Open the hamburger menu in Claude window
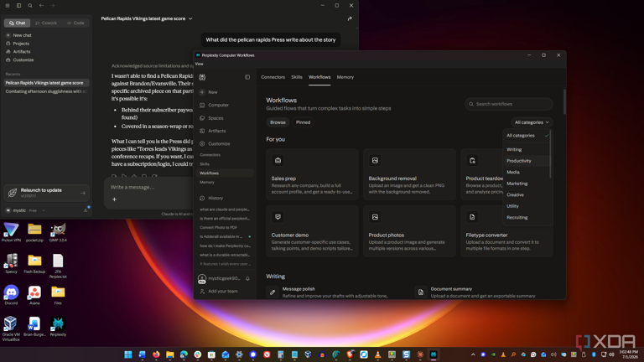The image size is (644, 362). (8, 6)
